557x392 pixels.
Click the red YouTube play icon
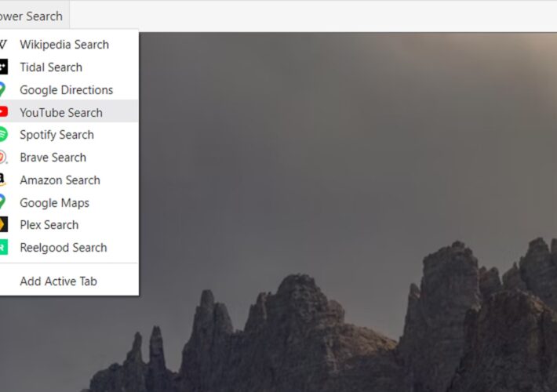(x=4, y=111)
